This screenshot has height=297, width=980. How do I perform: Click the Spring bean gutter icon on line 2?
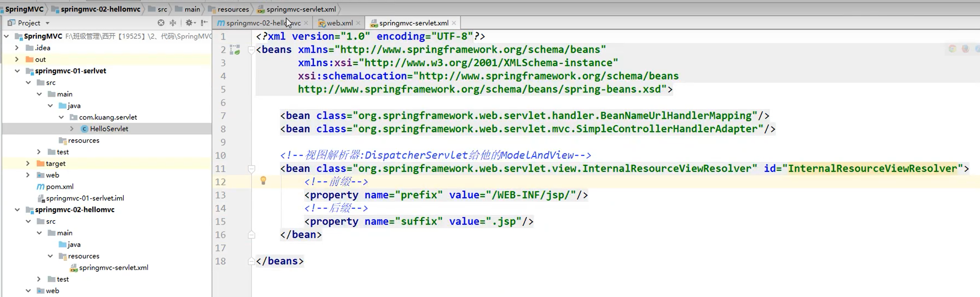point(235,50)
